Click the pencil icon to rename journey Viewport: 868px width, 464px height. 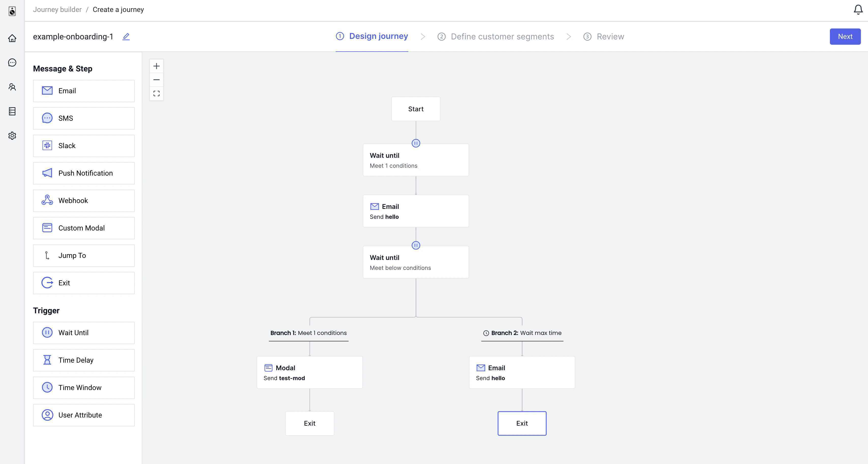126,36
